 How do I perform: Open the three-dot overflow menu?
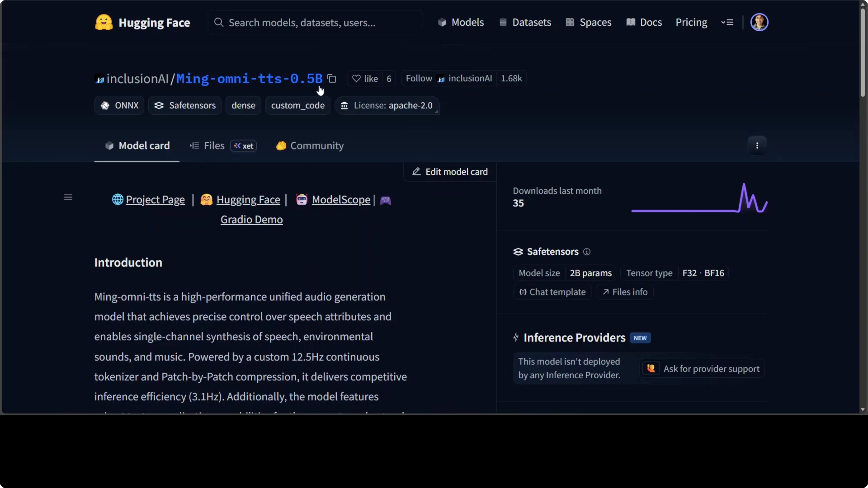coord(757,145)
